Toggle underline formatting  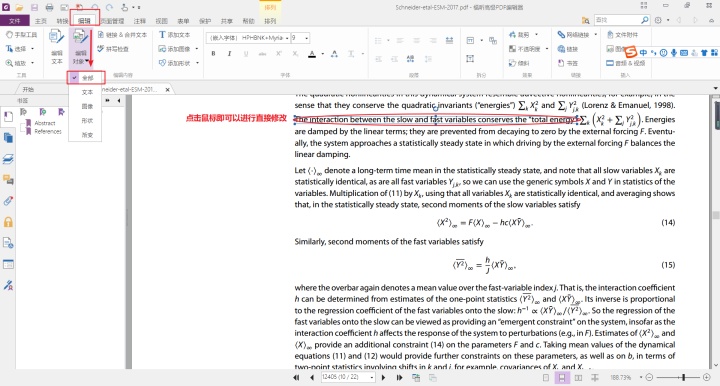coord(246,54)
